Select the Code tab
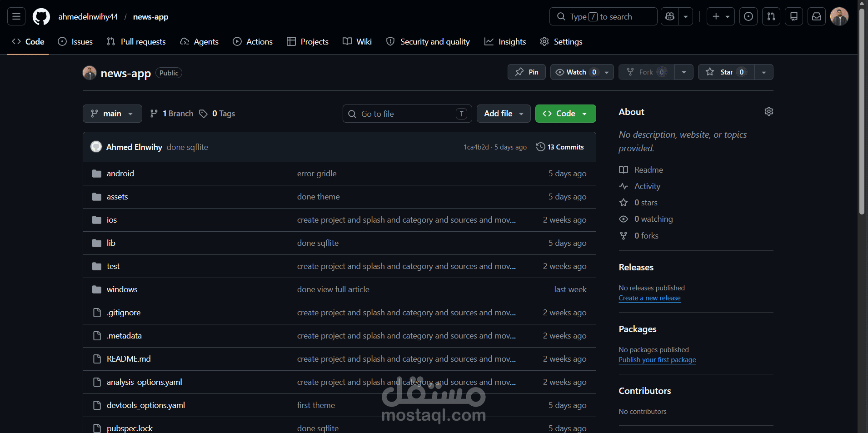This screenshot has width=868, height=433. click(28, 42)
